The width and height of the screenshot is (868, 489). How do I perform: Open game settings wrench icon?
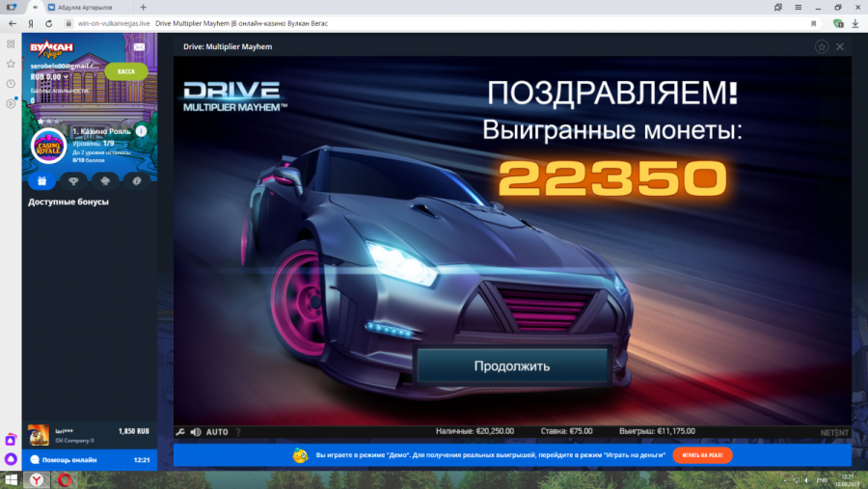pyautogui.click(x=179, y=432)
